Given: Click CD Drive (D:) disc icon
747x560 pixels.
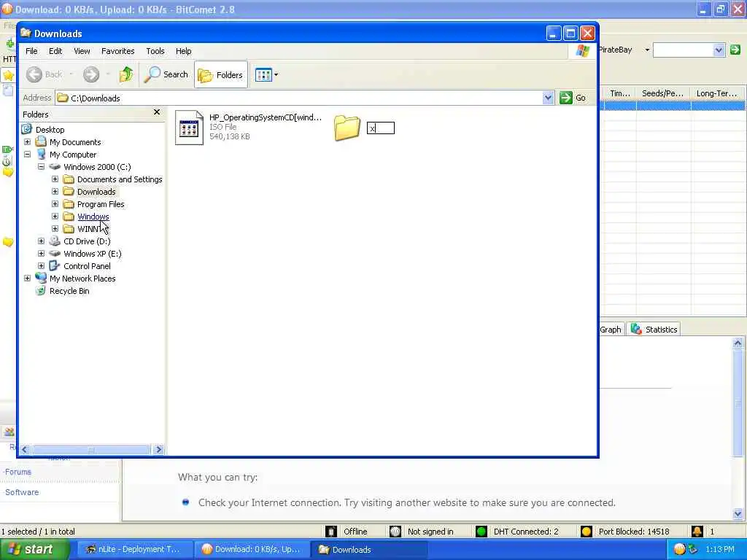Looking at the screenshot, I should (x=55, y=241).
